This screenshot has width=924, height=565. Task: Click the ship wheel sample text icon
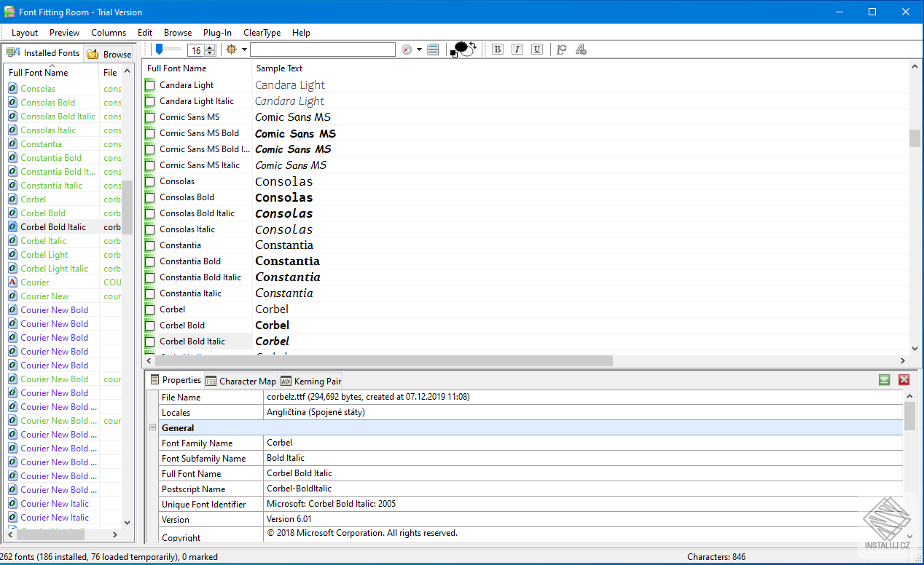click(232, 50)
